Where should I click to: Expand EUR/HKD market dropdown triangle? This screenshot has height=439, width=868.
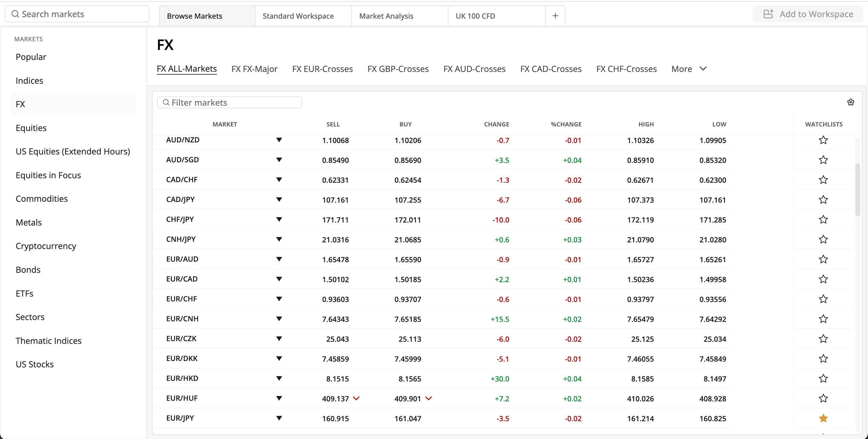tap(279, 378)
